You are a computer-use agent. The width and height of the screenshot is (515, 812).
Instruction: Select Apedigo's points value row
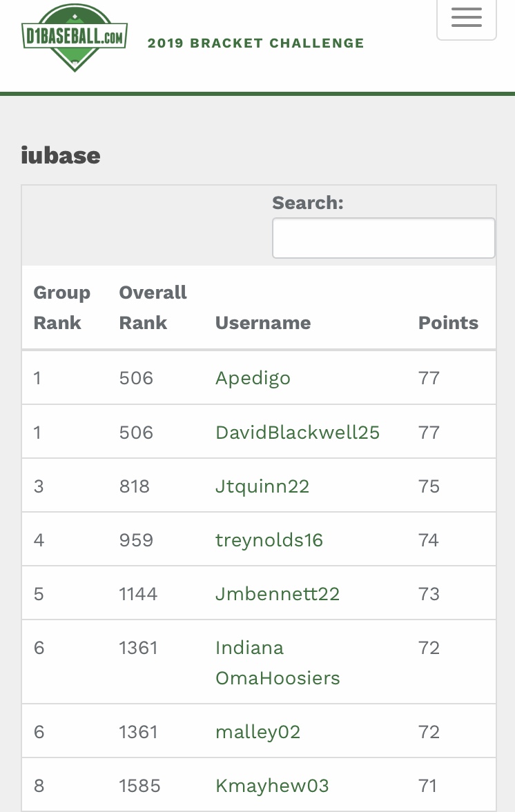click(429, 377)
